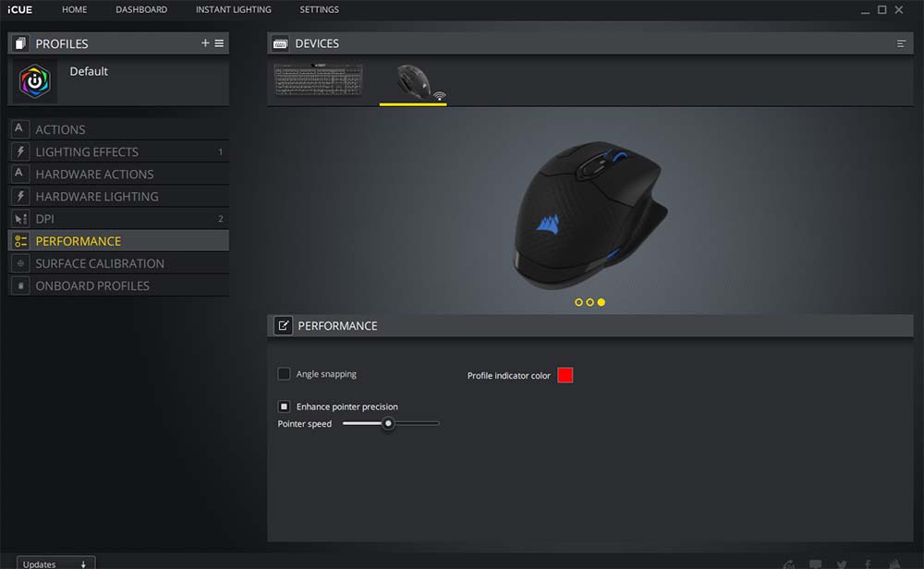Open the Surface Calibration section
Viewport: 924px width, 569px height.
pos(100,263)
